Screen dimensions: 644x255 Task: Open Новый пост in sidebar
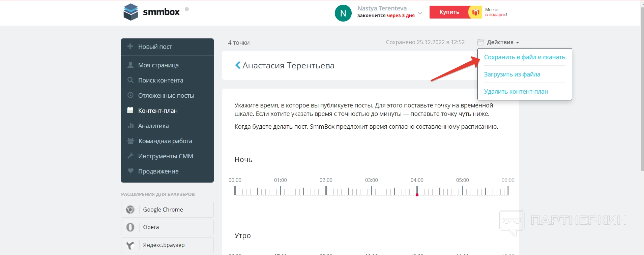tap(167, 47)
